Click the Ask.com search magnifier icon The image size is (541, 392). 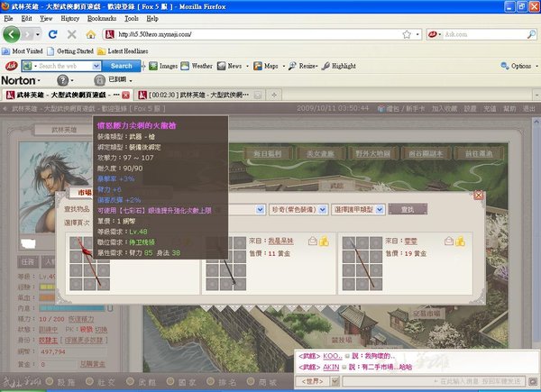pyautogui.click(x=531, y=34)
